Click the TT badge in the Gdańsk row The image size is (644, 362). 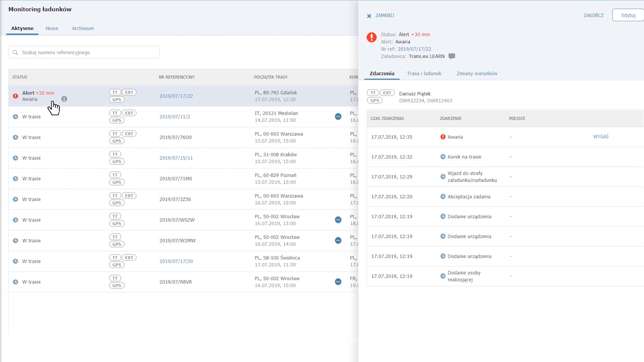(x=115, y=92)
